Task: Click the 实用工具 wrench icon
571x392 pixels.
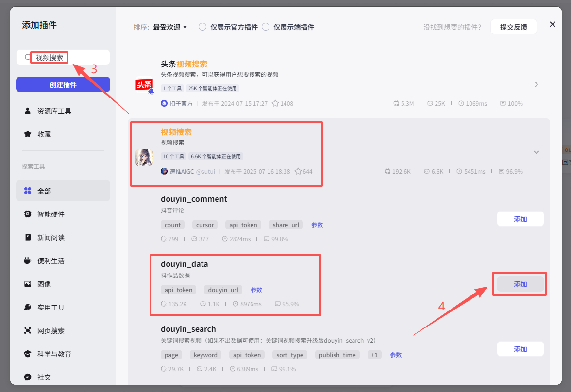Action: pos(28,308)
